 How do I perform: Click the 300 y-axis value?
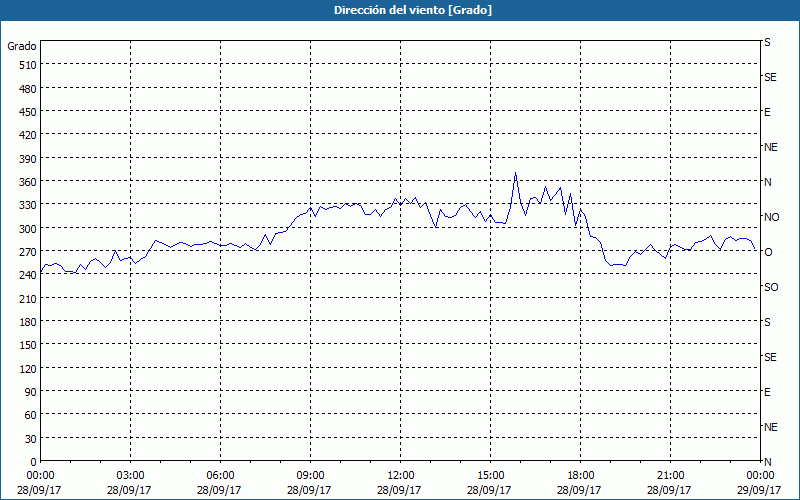pyautogui.click(x=28, y=229)
